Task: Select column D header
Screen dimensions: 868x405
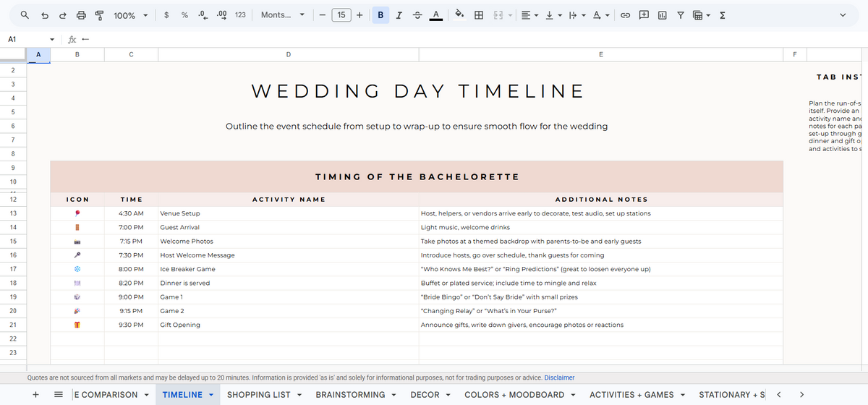Action: point(288,54)
